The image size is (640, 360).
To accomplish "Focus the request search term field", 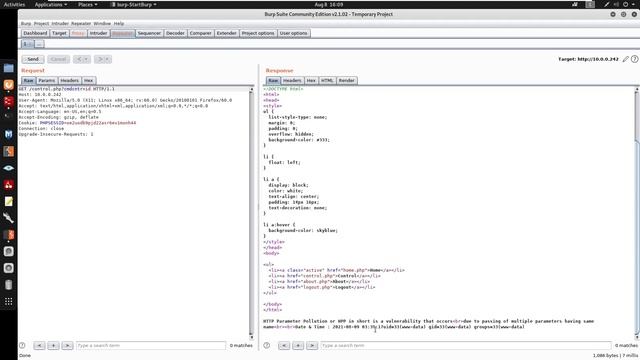I will click(151, 346).
